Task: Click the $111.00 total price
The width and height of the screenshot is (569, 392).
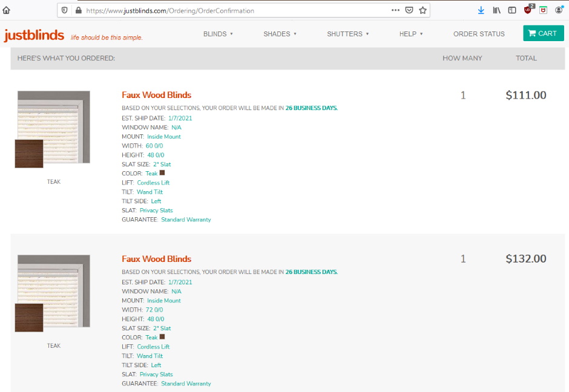Action: point(526,95)
